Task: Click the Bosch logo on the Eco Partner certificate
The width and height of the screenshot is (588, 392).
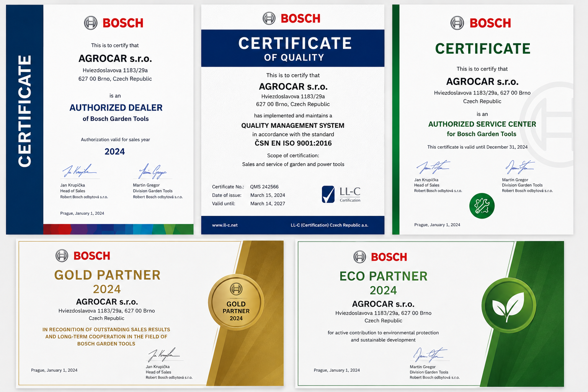Action: (x=381, y=257)
